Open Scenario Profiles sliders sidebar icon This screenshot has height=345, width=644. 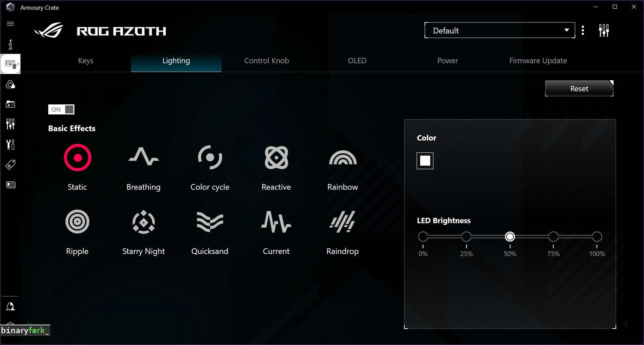(10, 124)
